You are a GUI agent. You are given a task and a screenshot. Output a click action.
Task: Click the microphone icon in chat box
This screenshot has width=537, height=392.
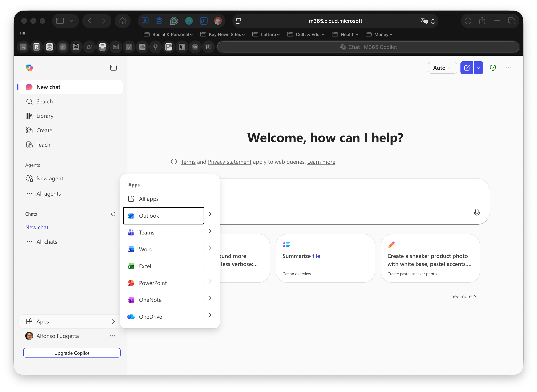[x=476, y=212]
